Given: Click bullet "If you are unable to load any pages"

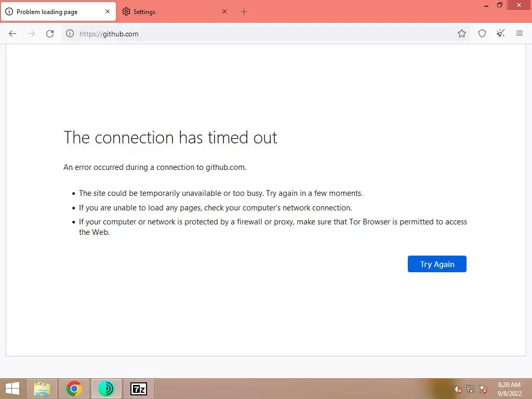Looking at the screenshot, I should pos(216,208).
